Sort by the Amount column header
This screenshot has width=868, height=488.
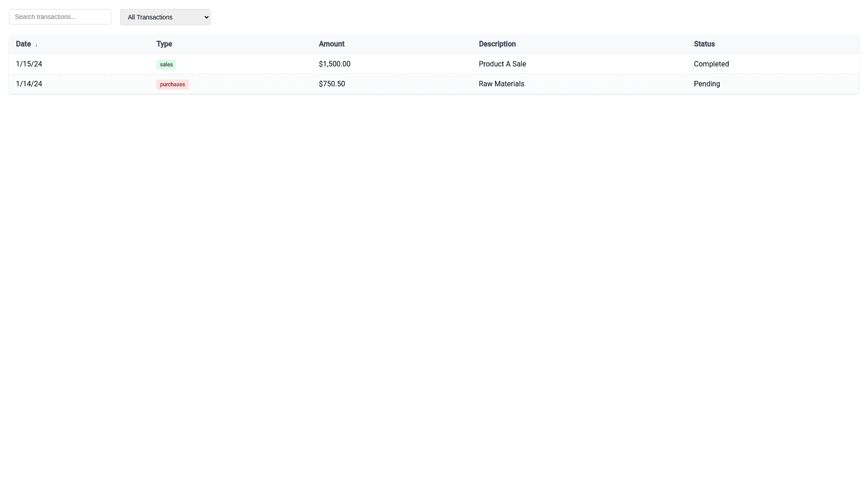tap(331, 44)
